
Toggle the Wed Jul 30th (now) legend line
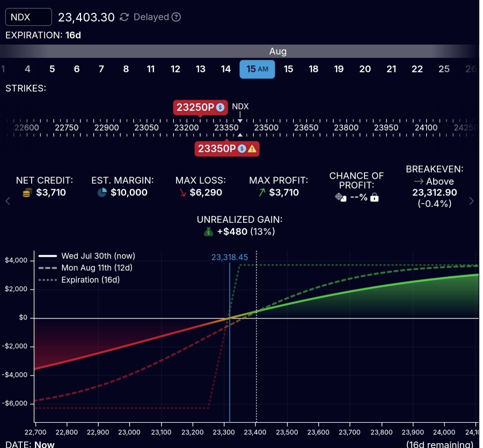pyautogui.click(x=86, y=256)
